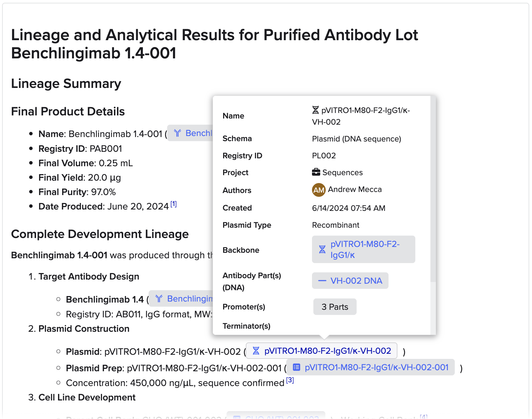Click the Andrew Mecca author name
The height and width of the screenshot is (419, 532).
[x=355, y=190]
